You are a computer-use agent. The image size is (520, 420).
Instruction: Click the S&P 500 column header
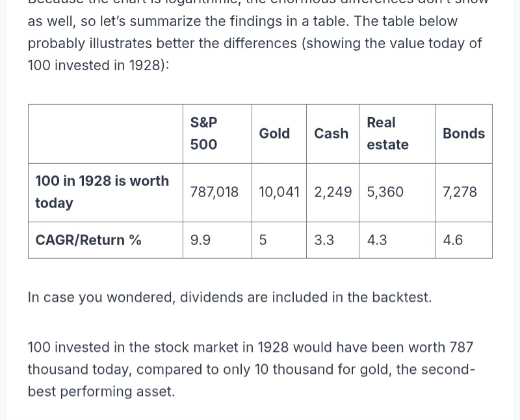tap(204, 133)
